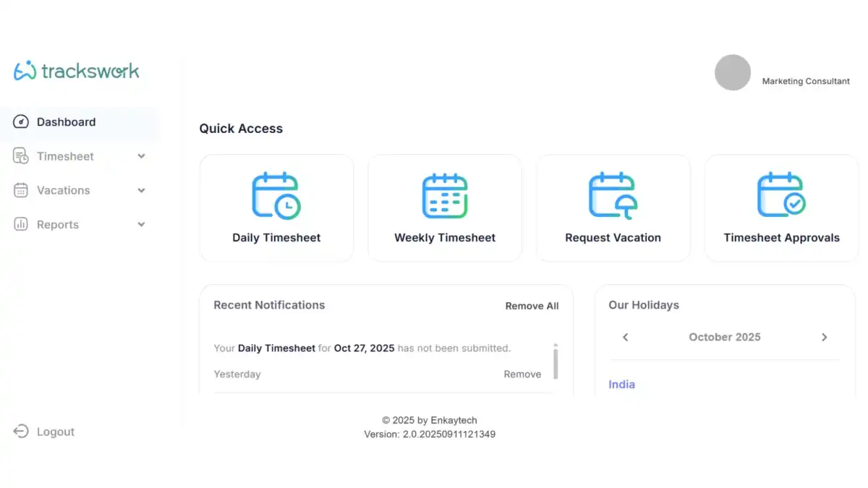Expand the Reports sidebar menu
The height and width of the screenshot is (488, 868).
coord(140,224)
